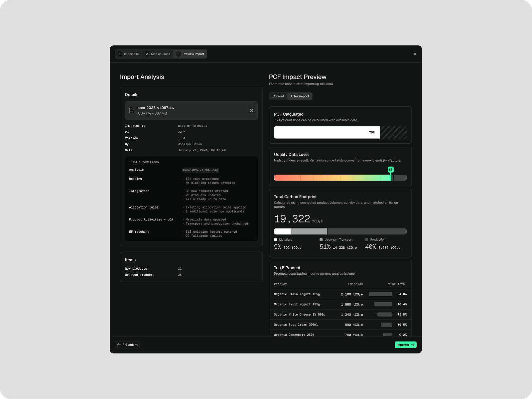532x399 pixels.
Task: Click the Précédent button
Action: pyautogui.click(x=127, y=345)
